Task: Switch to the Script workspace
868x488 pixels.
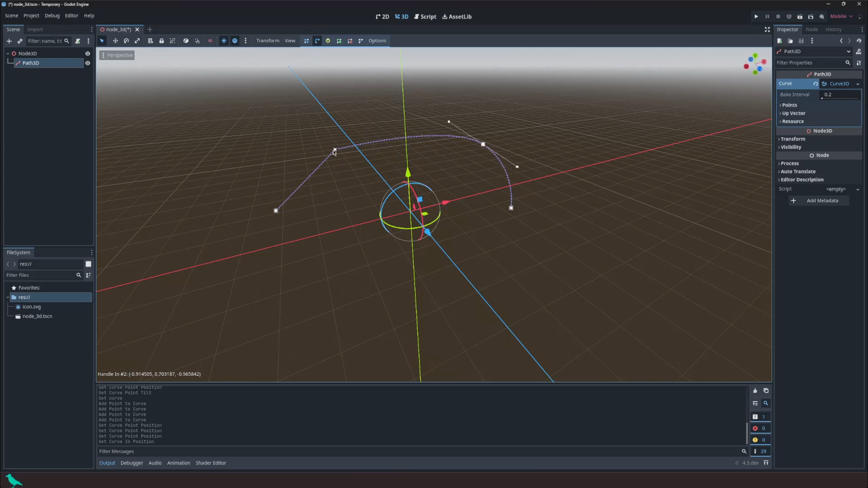Action: 425,17
